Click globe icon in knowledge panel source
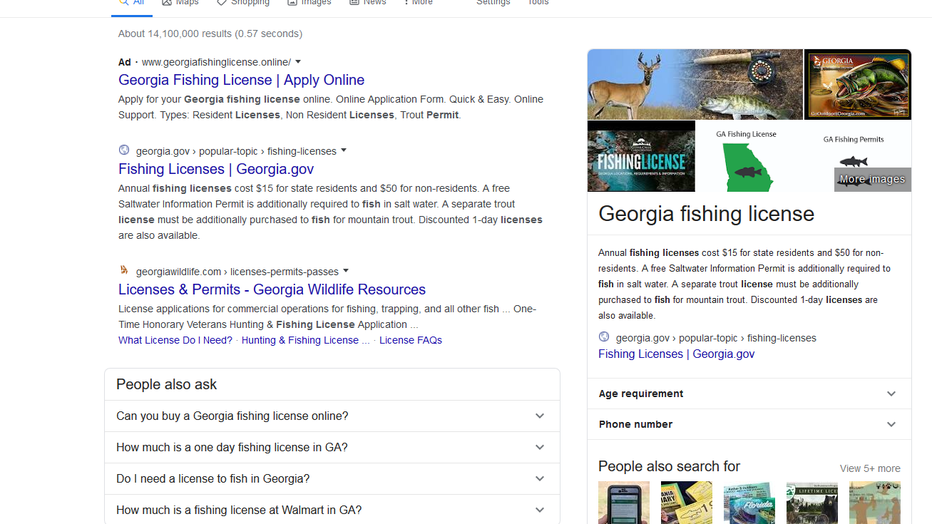932x524 pixels. pyautogui.click(x=604, y=337)
